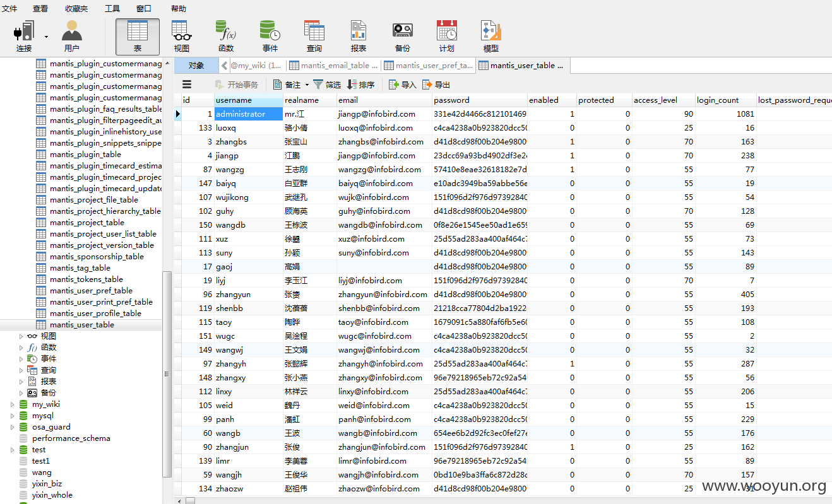Select mantis_user_table in the tree
Screen dimensions: 832x504
81,325
